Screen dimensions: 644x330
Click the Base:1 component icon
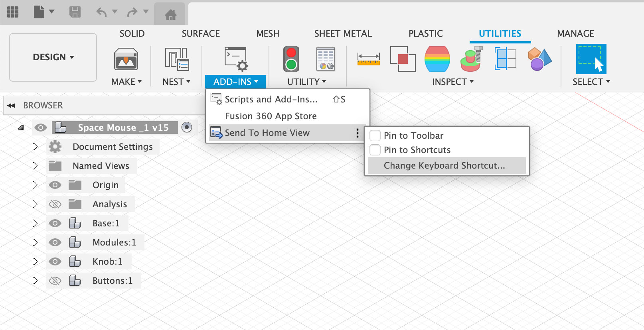[75, 223]
